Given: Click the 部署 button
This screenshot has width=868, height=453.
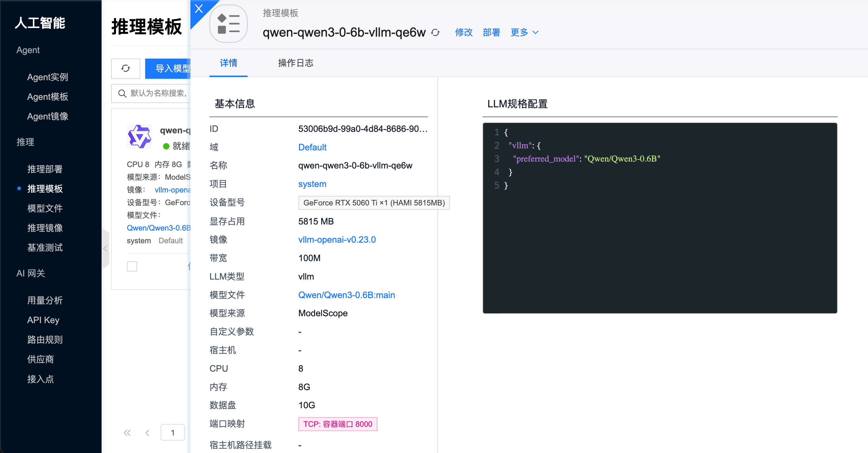Looking at the screenshot, I should click(x=491, y=32).
